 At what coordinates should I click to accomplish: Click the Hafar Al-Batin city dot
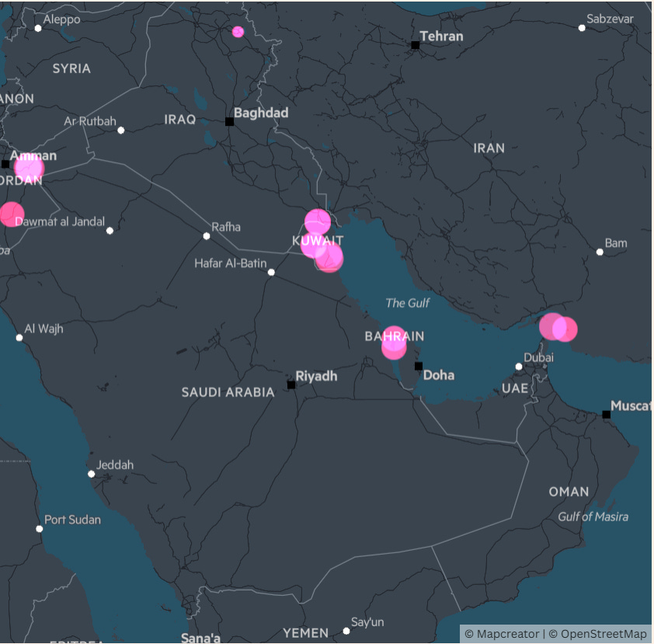click(271, 273)
